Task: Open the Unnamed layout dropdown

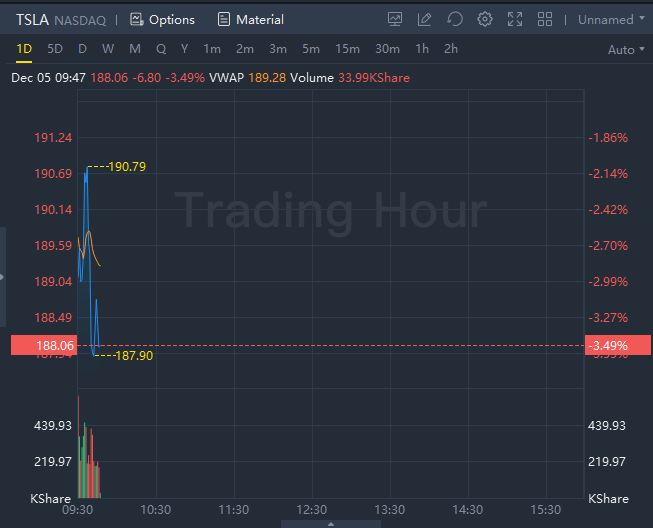Action: pyautogui.click(x=611, y=20)
